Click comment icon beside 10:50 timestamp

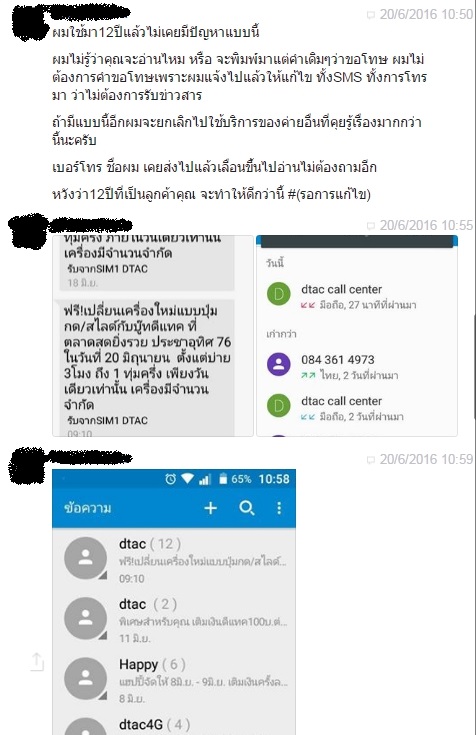tap(370, 15)
